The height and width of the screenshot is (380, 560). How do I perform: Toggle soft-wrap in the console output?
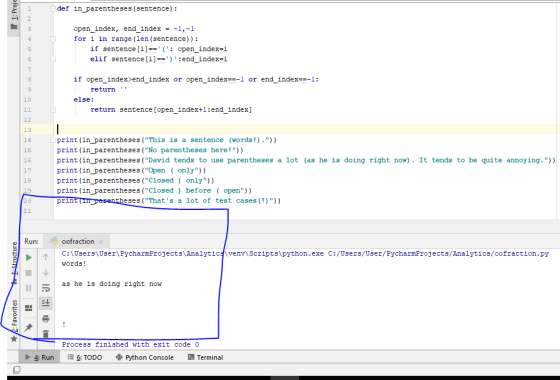coord(46,288)
